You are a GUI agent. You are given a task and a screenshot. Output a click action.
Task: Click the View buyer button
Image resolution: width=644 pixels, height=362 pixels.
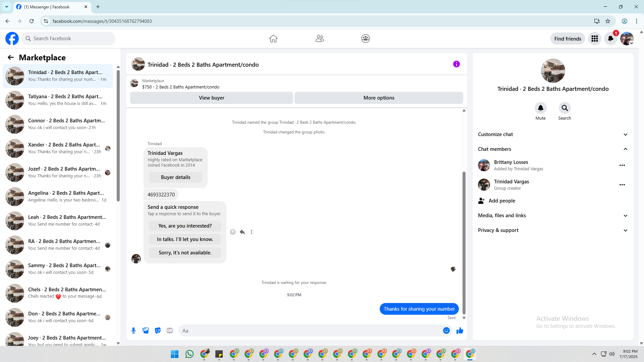[211, 98]
